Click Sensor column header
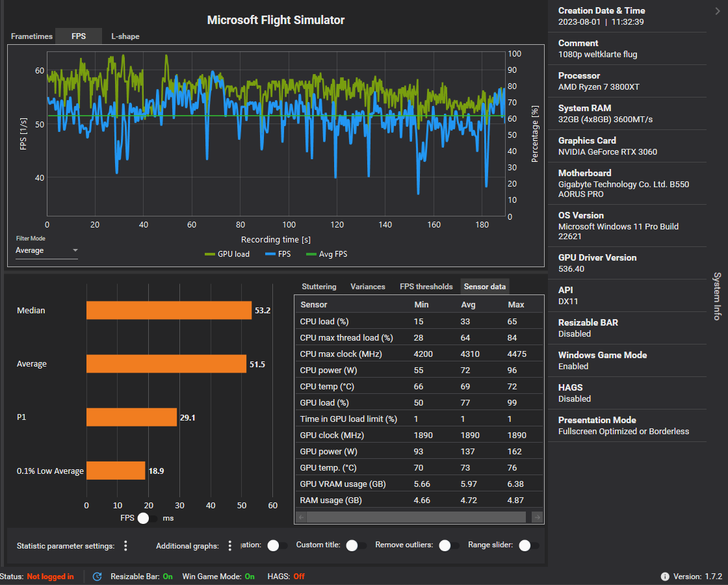The width and height of the screenshot is (728, 585). [313, 305]
